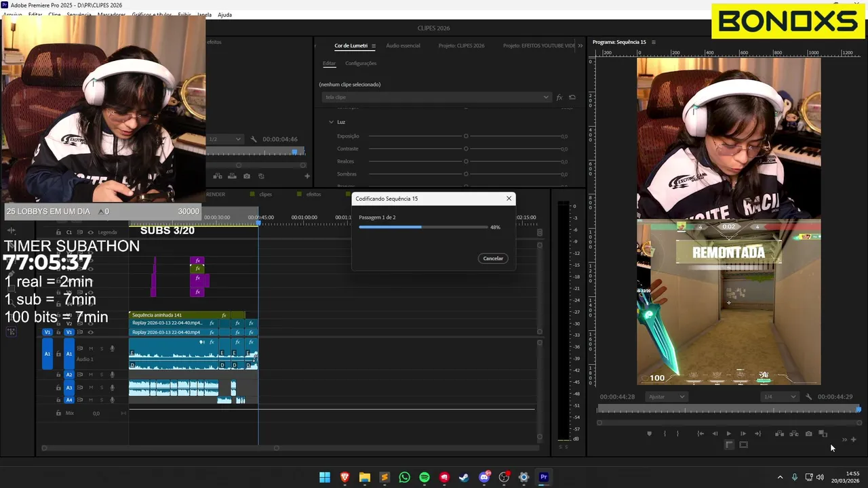
Task: Click the encoding progress bar
Action: click(x=423, y=227)
